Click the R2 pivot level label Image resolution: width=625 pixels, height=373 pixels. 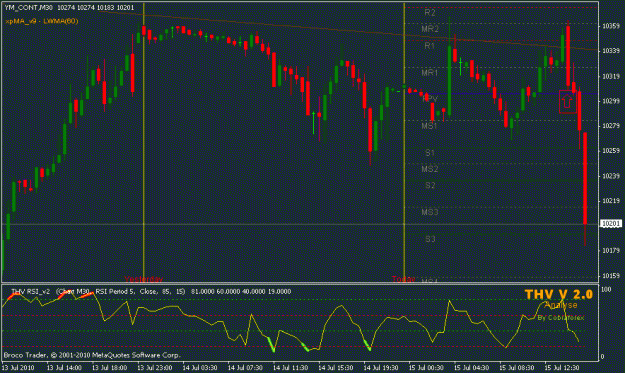click(430, 13)
